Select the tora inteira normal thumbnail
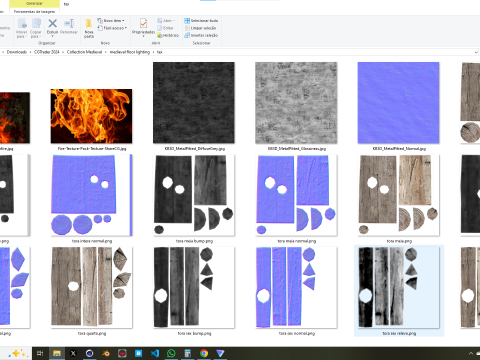This screenshot has width=480, height=360. point(91,195)
